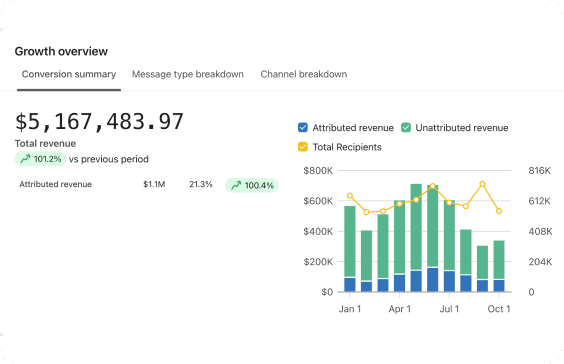Click the trending-up arrow in 101.2% badge
This screenshot has height=364, width=564.
[25, 159]
